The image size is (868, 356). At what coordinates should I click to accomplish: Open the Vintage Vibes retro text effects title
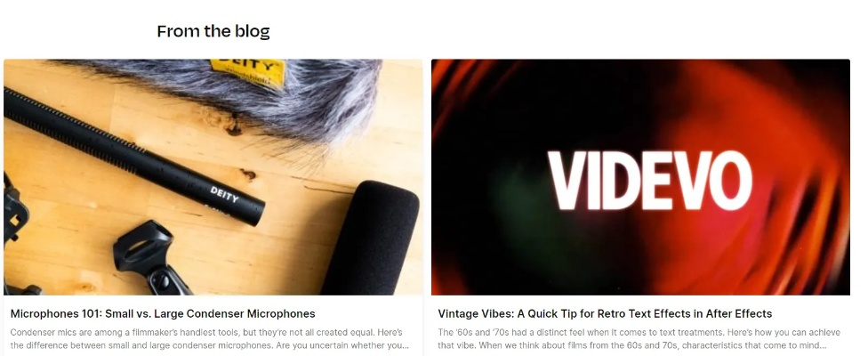coord(605,314)
